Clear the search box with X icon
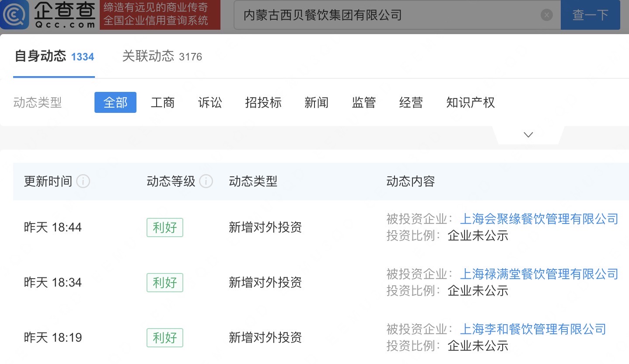The width and height of the screenshot is (629, 364). [546, 15]
